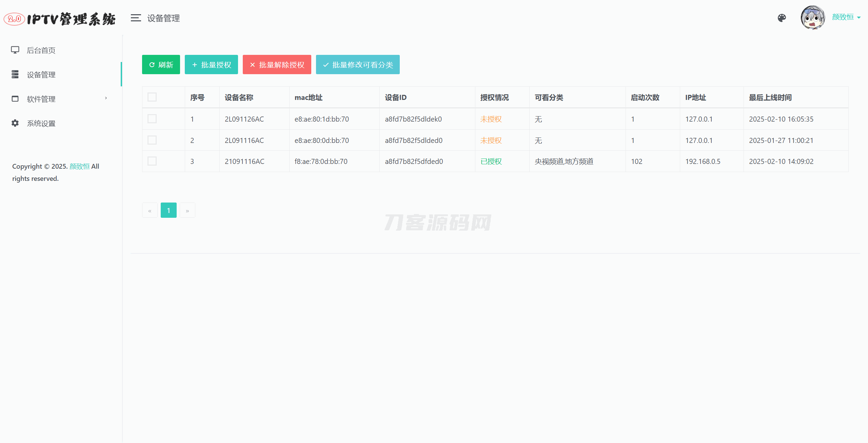This screenshot has width=868, height=443.
Task: Click the refresh icon in 刷新 button
Action: coord(152,65)
